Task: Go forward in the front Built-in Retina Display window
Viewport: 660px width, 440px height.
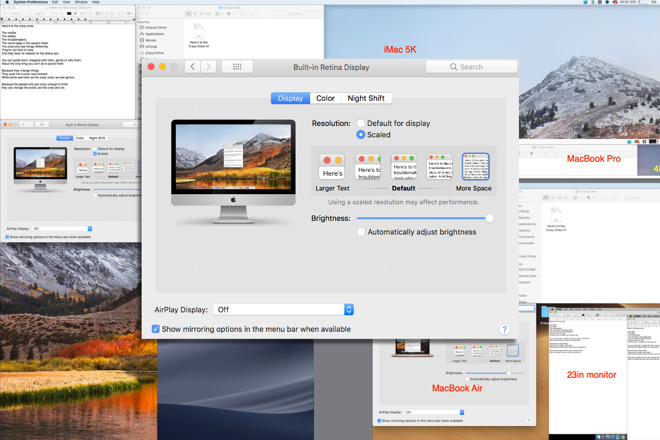Action: [x=208, y=67]
